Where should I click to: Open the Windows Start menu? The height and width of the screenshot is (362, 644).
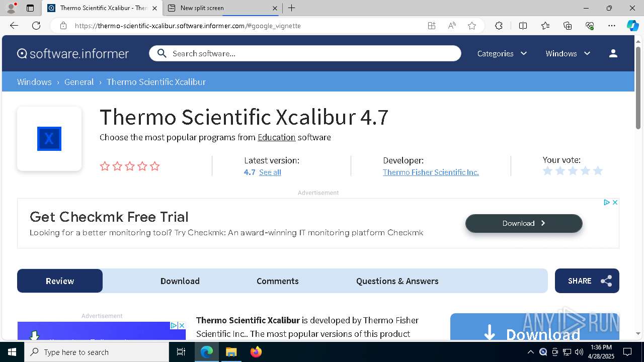click(x=12, y=352)
